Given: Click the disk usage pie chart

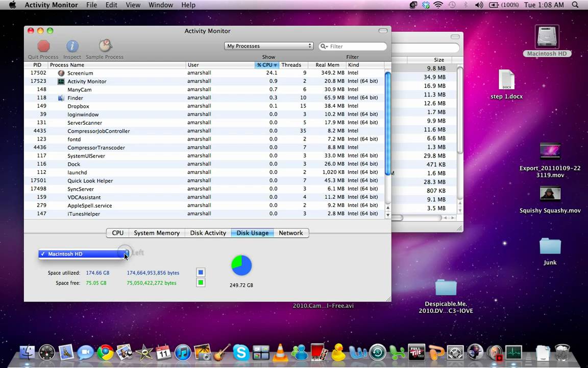Looking at the screenshot, I should pyautogui.click(x=241, y=265).
